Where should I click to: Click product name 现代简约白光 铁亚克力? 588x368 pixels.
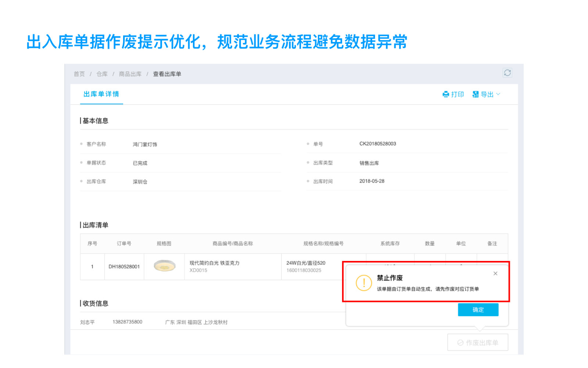click(214, 263)
